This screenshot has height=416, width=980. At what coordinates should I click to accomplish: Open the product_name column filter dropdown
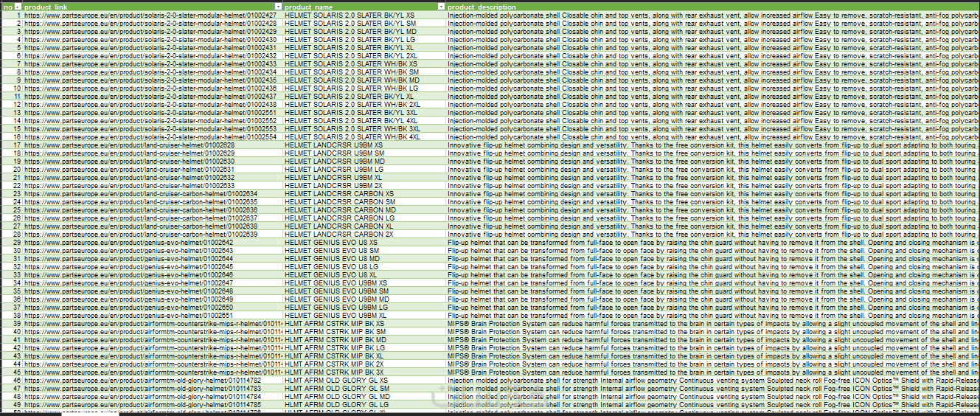tap(441, 7)
